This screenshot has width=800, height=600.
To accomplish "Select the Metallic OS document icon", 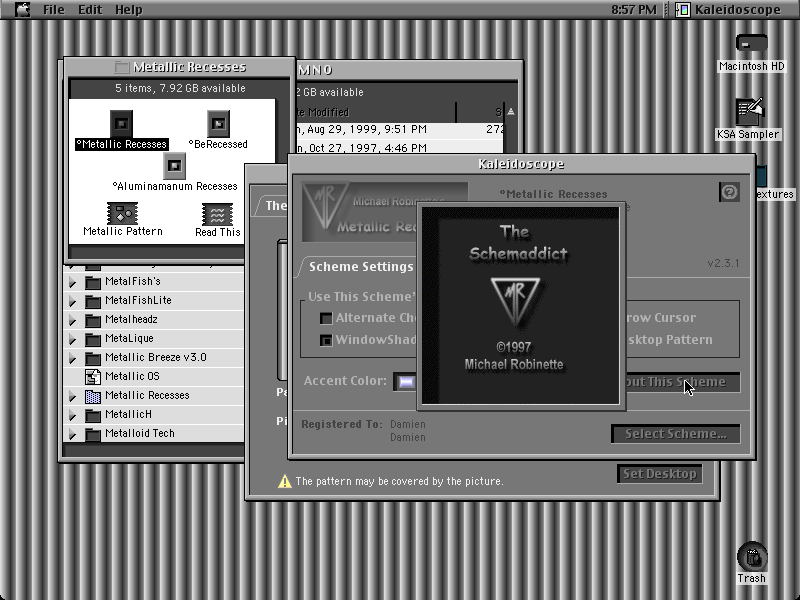I will [93, 377].
